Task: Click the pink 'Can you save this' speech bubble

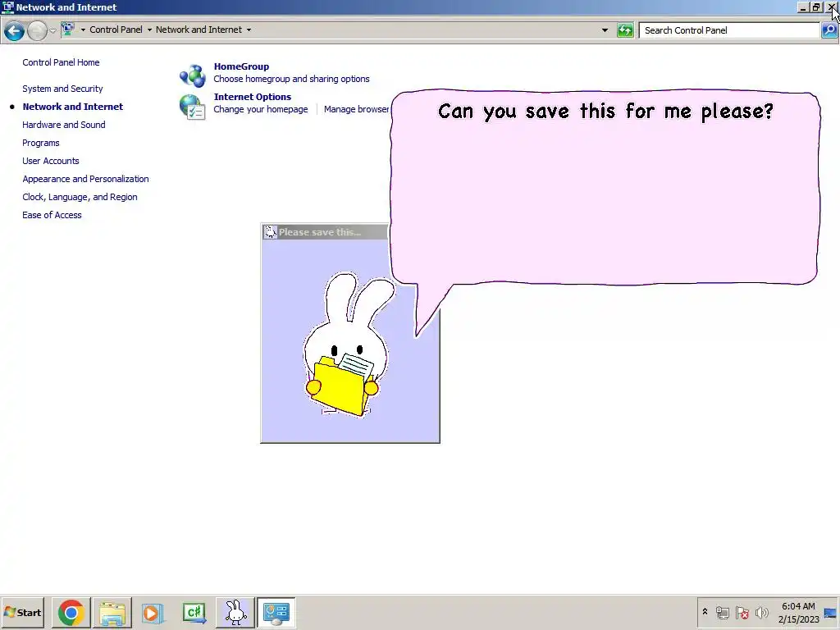Action: pos(605,188)
